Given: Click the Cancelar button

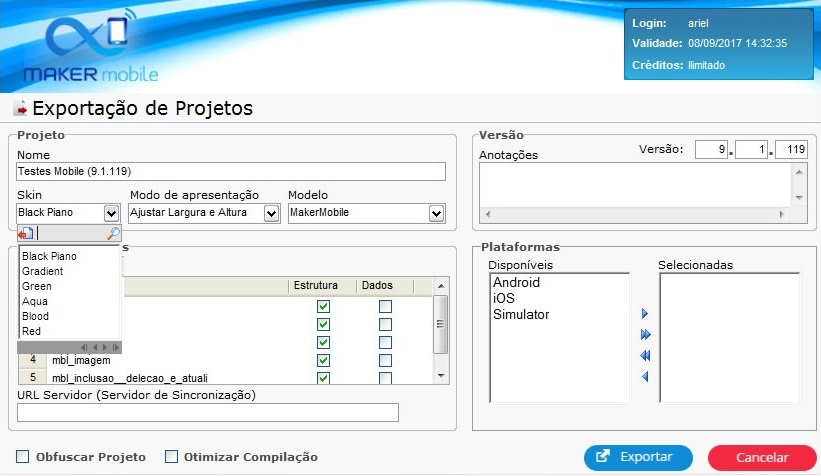Looking at the screenshot, I should coord(762,457).
